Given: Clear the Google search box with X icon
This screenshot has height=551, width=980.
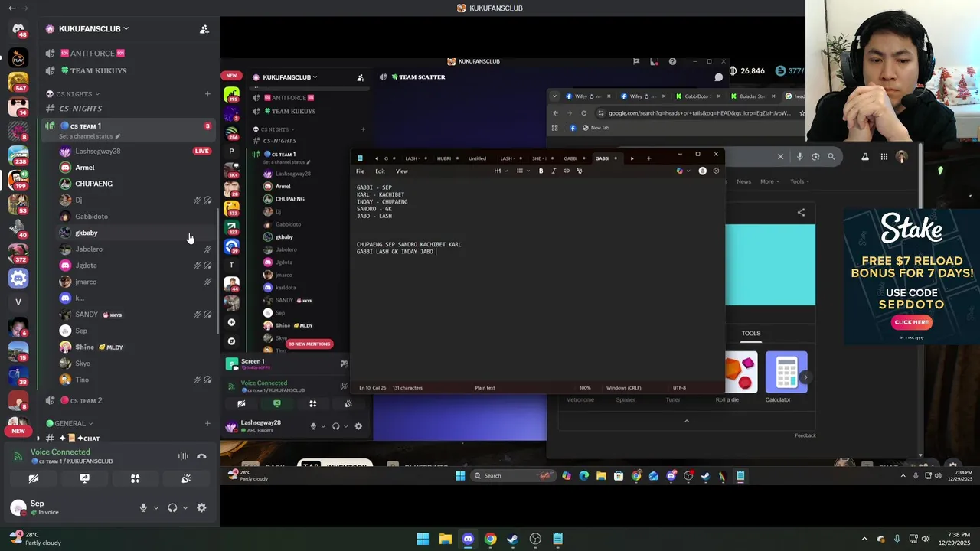Looking at the screenshot, I should click(x=780, y=157).
